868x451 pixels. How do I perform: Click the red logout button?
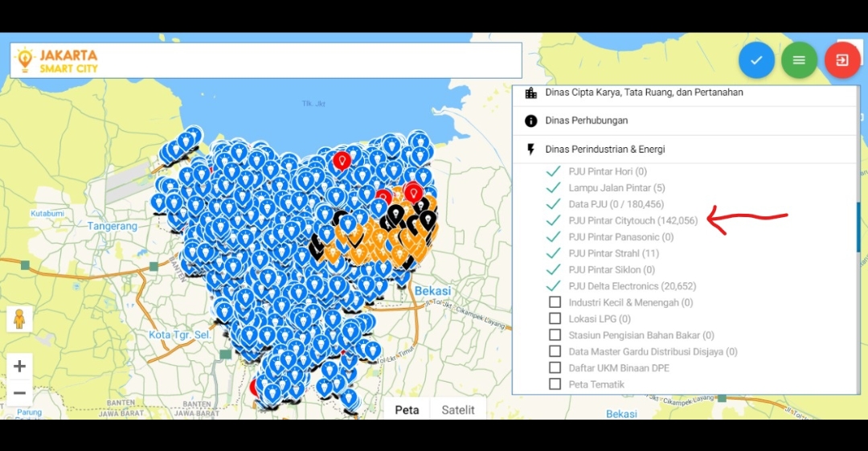pyautogui.click(x=841, y=60)
